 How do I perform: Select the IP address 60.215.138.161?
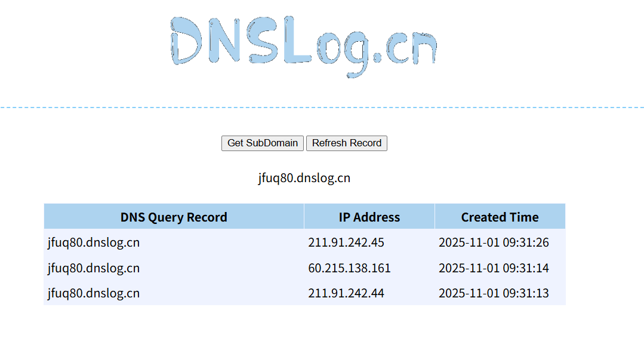[350, 268]
